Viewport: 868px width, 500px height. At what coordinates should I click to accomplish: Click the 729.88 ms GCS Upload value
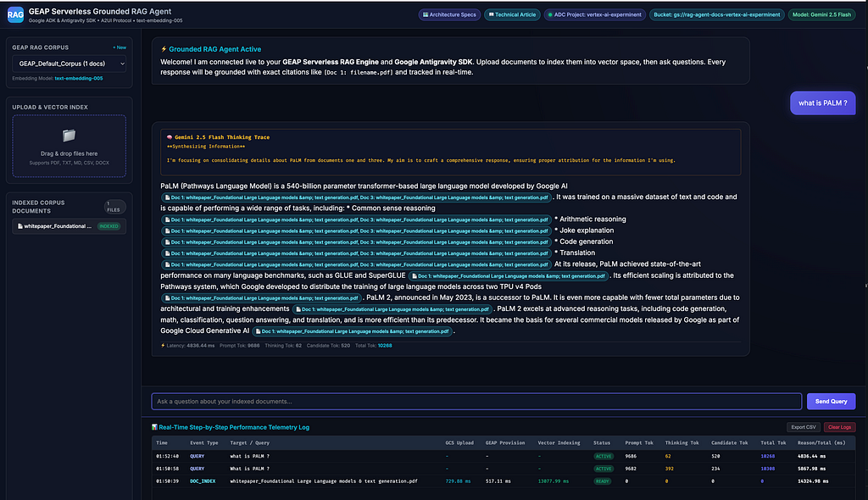point(458,481)
